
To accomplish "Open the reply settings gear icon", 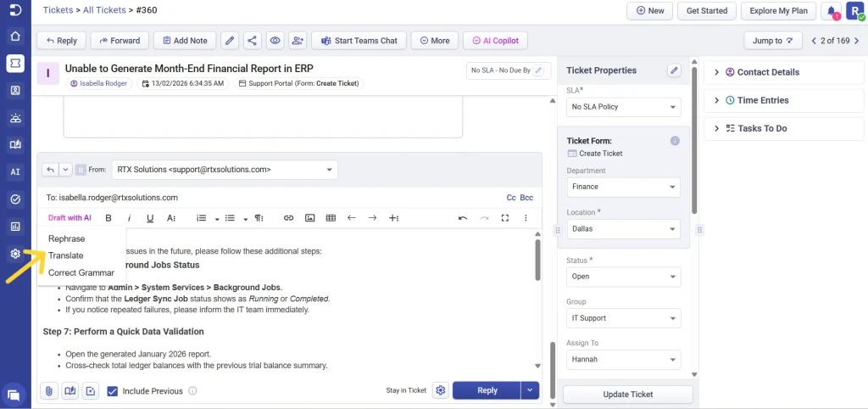I will (x=440, y=390).
